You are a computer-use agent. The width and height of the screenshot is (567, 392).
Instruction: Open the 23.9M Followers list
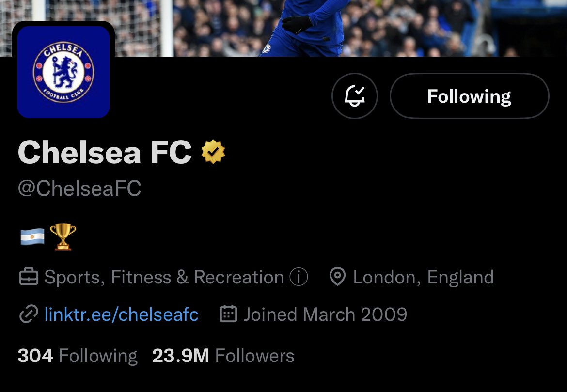pos(223,356)
